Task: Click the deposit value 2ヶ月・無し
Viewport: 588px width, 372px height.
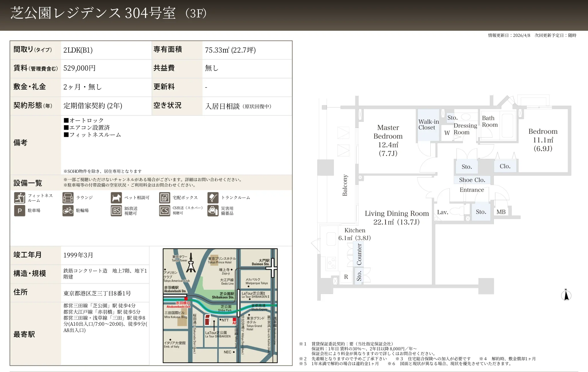Action: 83,87
